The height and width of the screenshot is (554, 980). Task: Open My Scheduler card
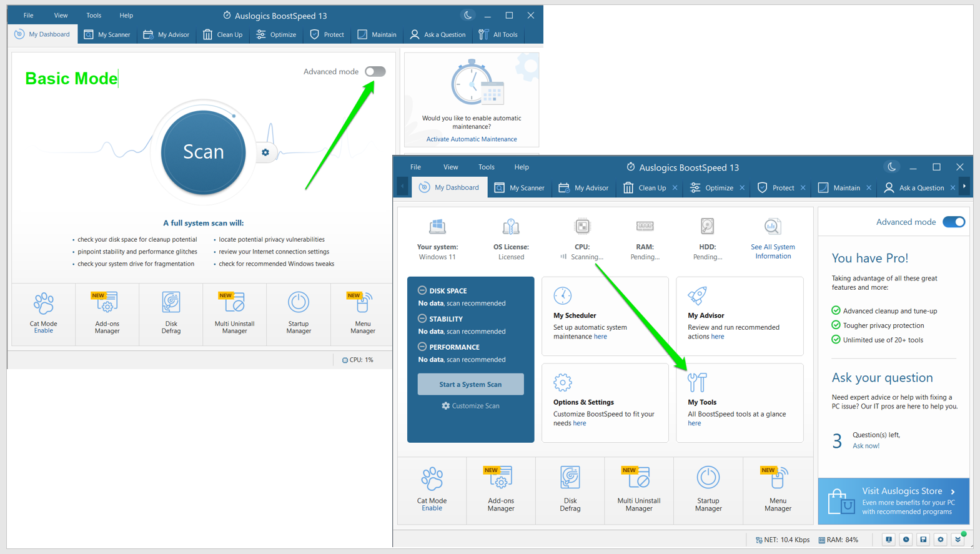pos(605,316)
